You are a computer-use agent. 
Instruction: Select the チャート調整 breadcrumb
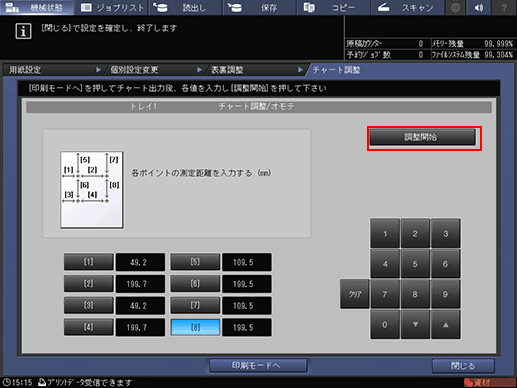pos(337,70)
